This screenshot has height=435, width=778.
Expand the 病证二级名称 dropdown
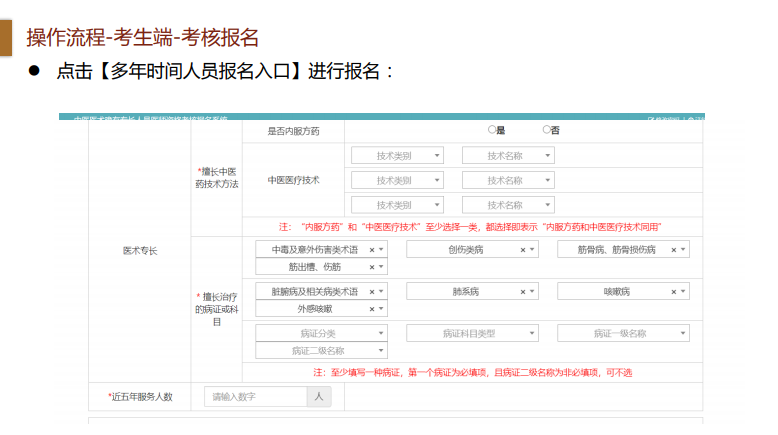[x=321, y=350]
